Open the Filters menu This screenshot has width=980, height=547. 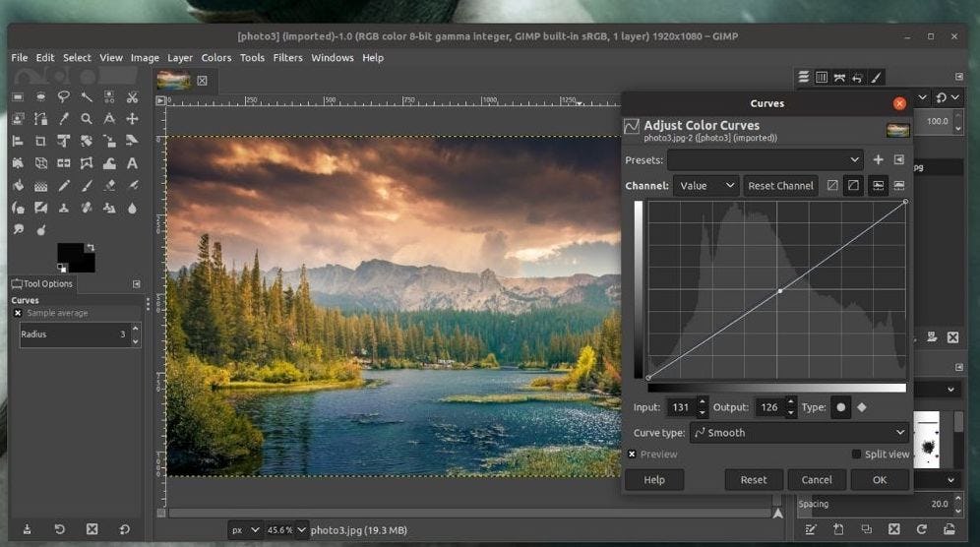click(287, 58)
